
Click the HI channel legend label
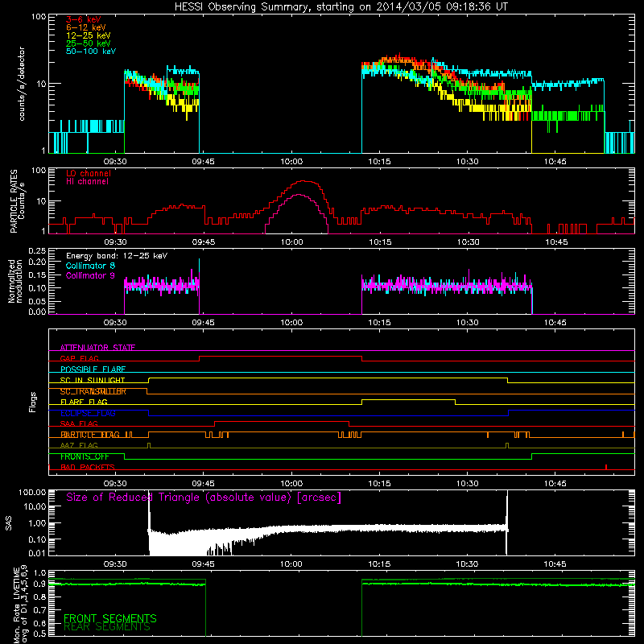tap(87, 182)
